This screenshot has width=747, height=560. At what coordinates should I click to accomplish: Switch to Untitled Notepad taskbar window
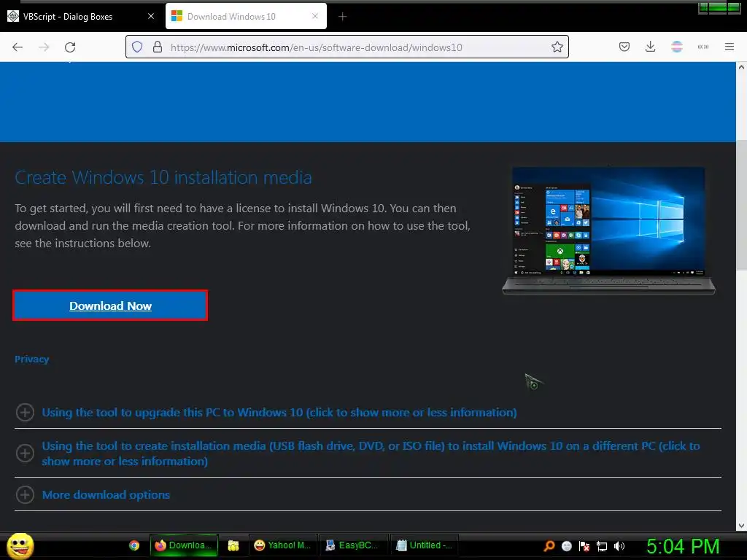pos(424,545)
